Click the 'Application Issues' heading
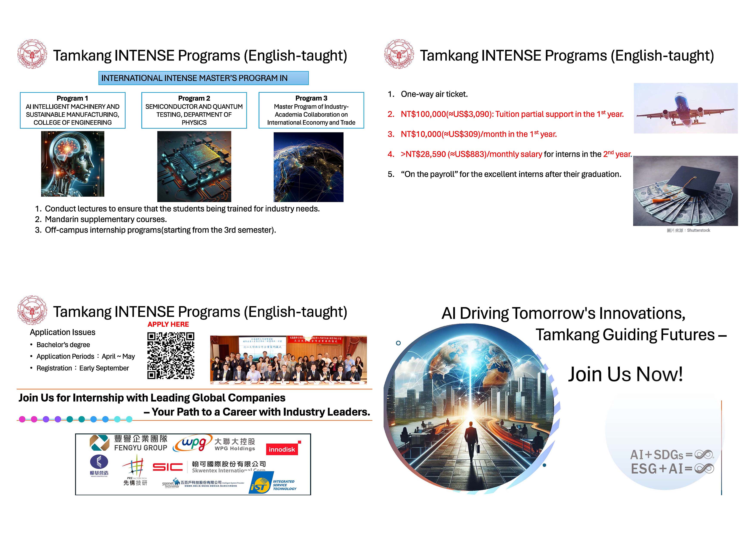This screenshot has height=534, width=756. point(62,332)
